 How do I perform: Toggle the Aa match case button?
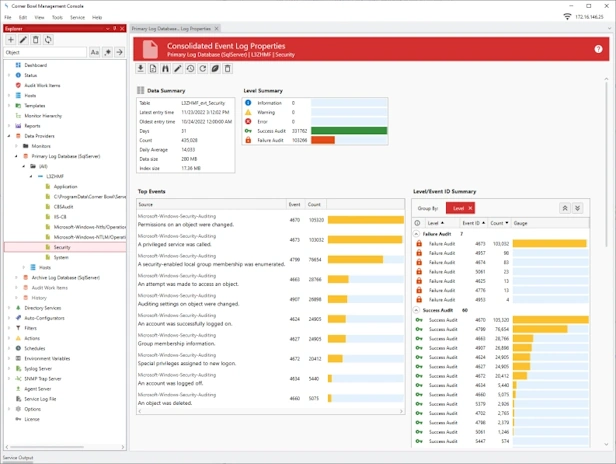click(x=95, y=52)
